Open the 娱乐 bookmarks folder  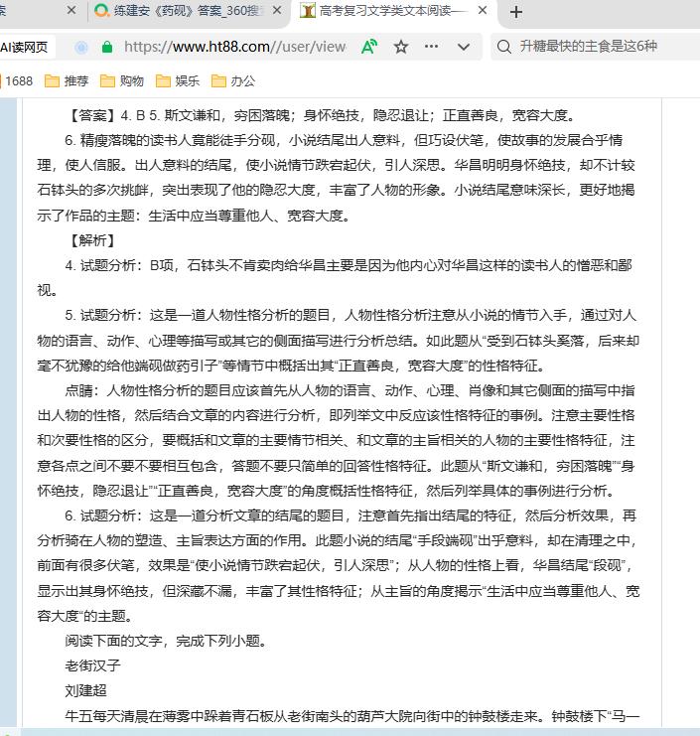click(178, 81)
